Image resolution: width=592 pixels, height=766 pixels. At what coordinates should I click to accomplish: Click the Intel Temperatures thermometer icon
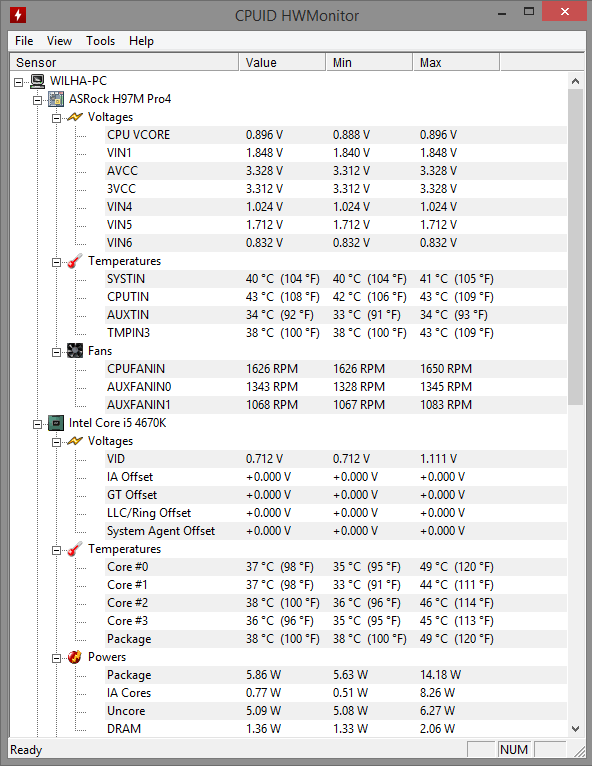click(x=75, y=549)
